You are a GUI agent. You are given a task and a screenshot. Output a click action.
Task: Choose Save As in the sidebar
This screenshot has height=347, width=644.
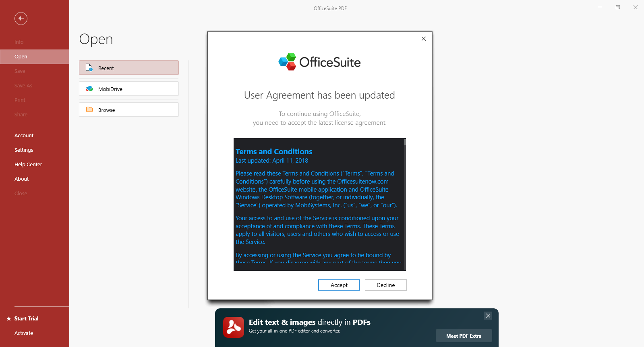pos(35,86)
